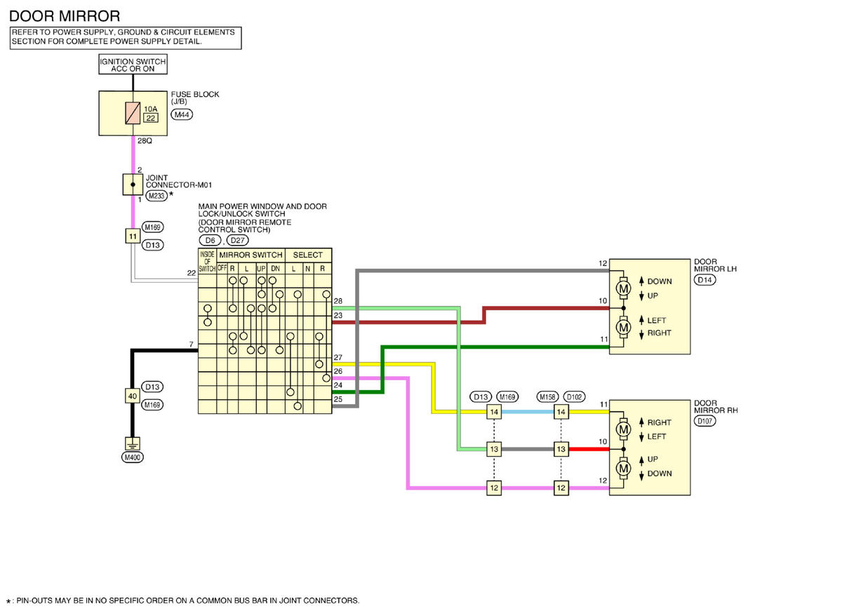Click the OFF column header
This screenshot has width=842, height=616.
(222, 268)
